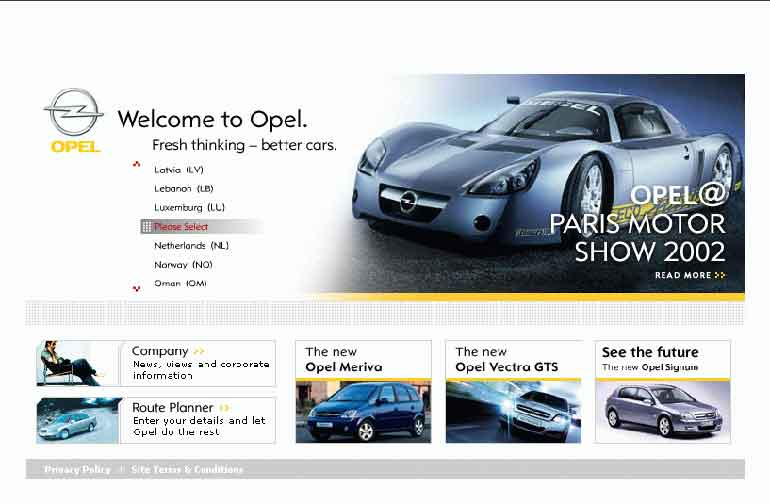Click the blue Opel Meriva car photo

[x=363, y=412]
